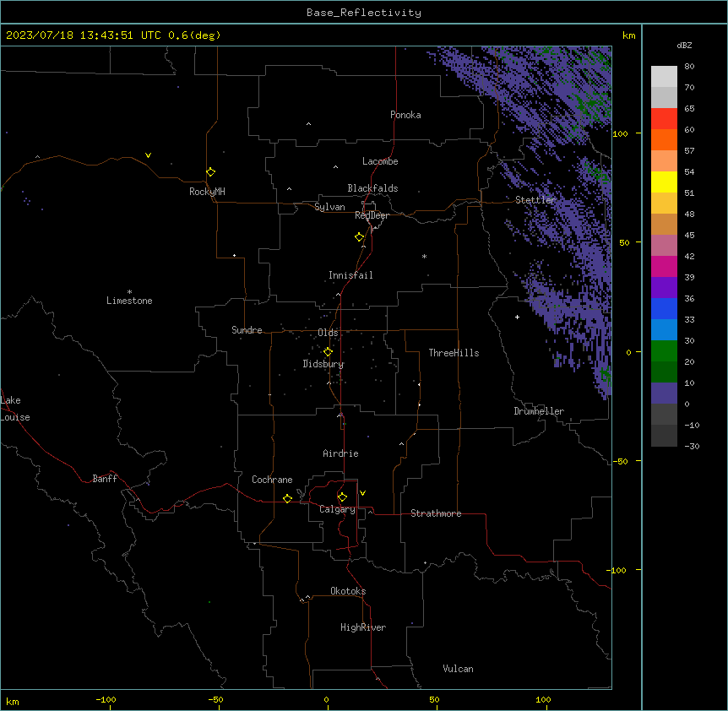This screenshot has height=711, width=728.
Task: Click the white caret marker west of Ponoka
Action: tap(309, 124)
